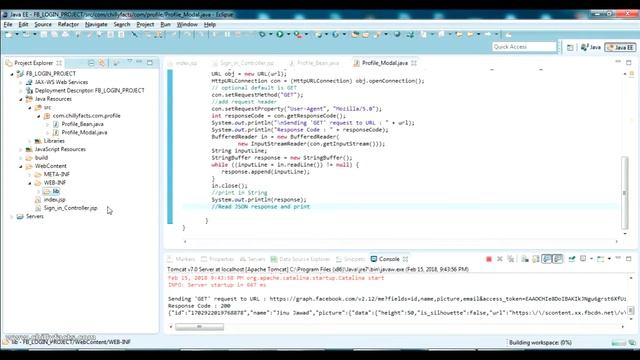This screenshot has height=360, width=640.
Task: Open the Refactor menu
Action: 68,24
